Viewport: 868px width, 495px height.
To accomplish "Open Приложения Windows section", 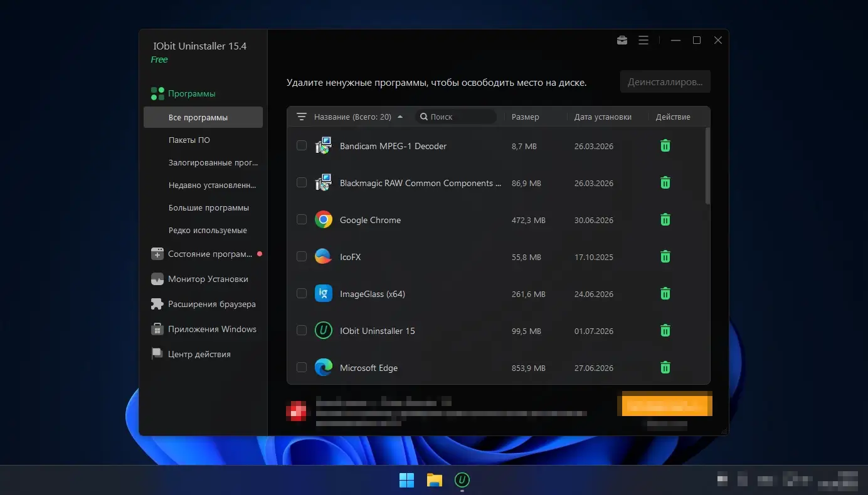I will [203, 330].
